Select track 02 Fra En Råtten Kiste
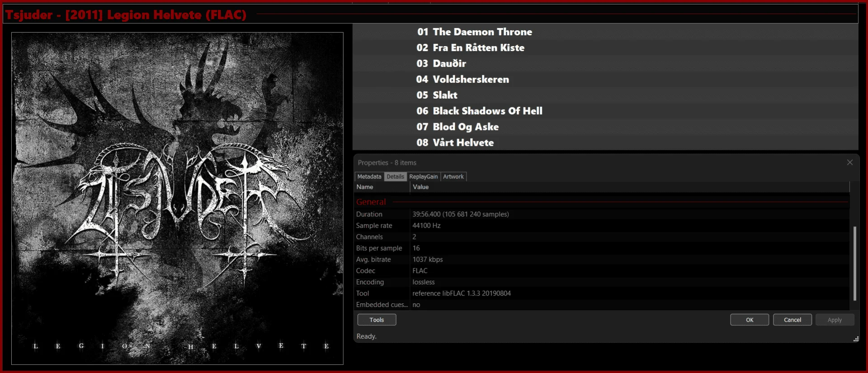 [x=605, y=48]
